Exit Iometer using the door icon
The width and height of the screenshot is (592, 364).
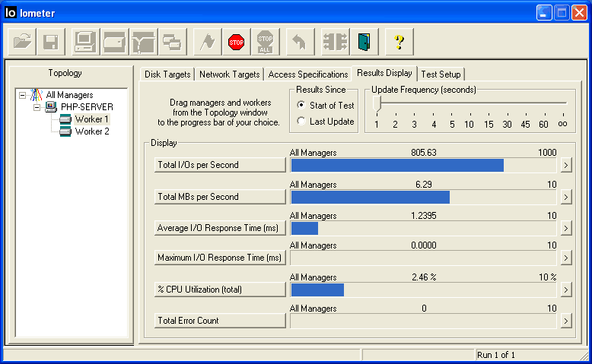click(x=364, y=42)
